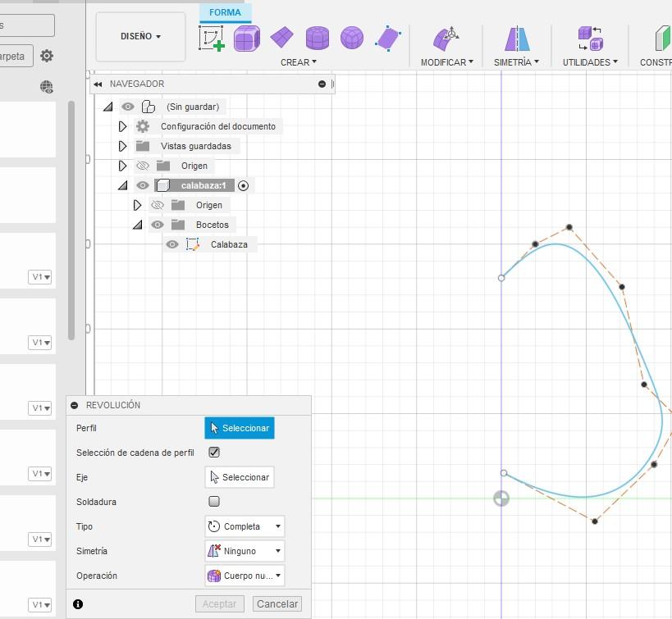Click the document icon next to (Sin guardar)
Viewport: 672px width, 619px height.
click(149, 107)
